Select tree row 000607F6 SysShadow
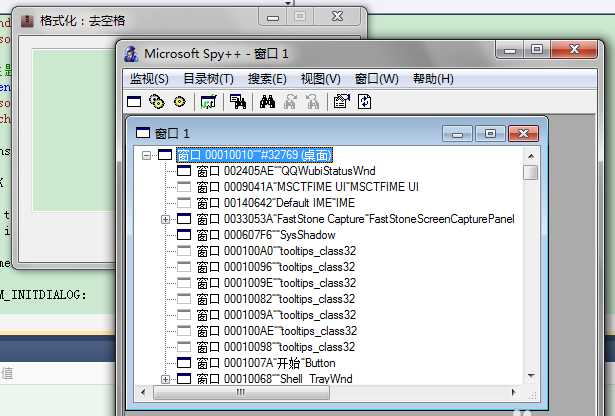The image size is (615, 416). click(x=266, y=235)
